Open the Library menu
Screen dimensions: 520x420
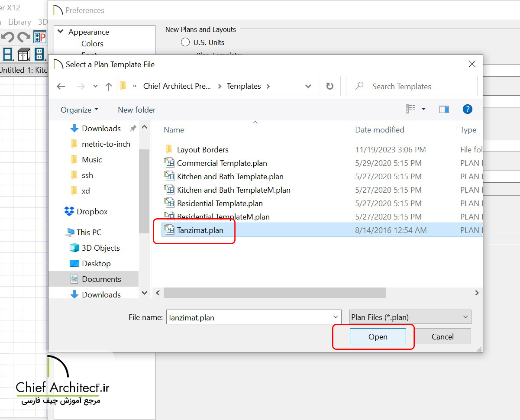pos(19,22)
